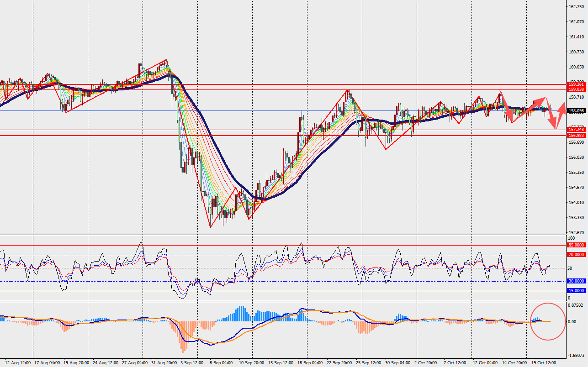Viewport: 588px width, 367px height.
Task: Click the 25 Sep 12:00 time label
Action: tap(369, 363)
